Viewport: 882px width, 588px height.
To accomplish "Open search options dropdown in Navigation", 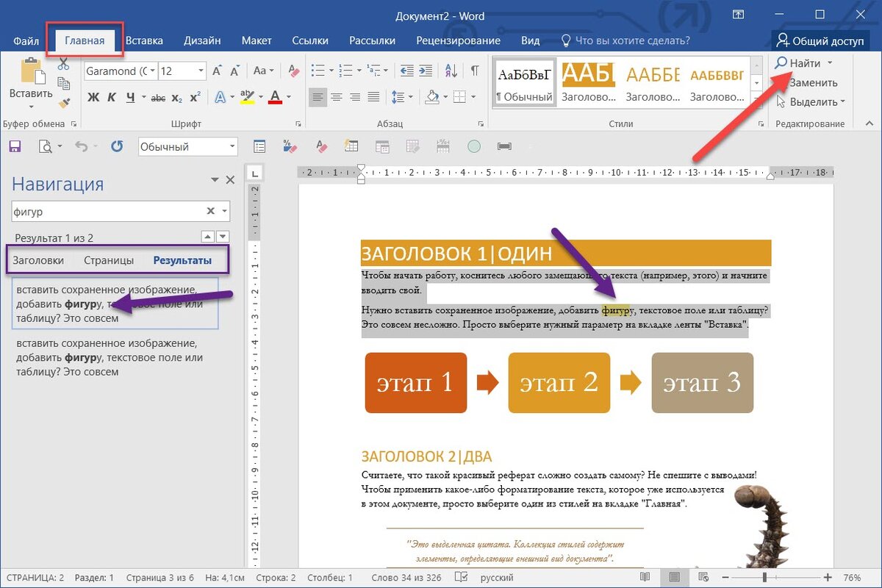I will tap(224, 211).
